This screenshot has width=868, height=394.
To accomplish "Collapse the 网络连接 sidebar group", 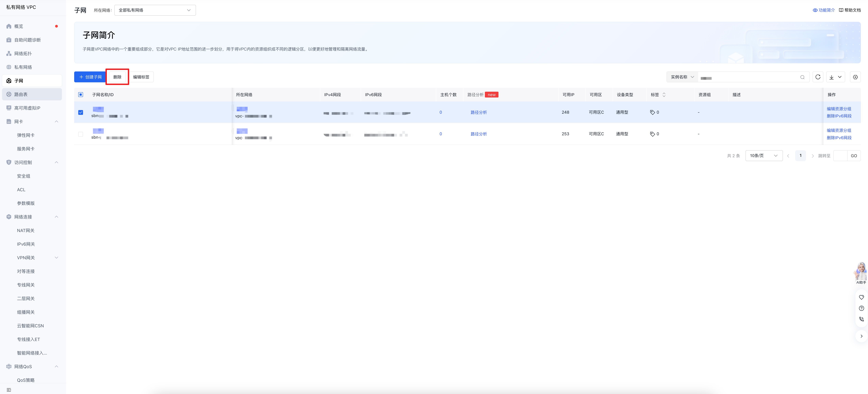I will click(56, 217).
